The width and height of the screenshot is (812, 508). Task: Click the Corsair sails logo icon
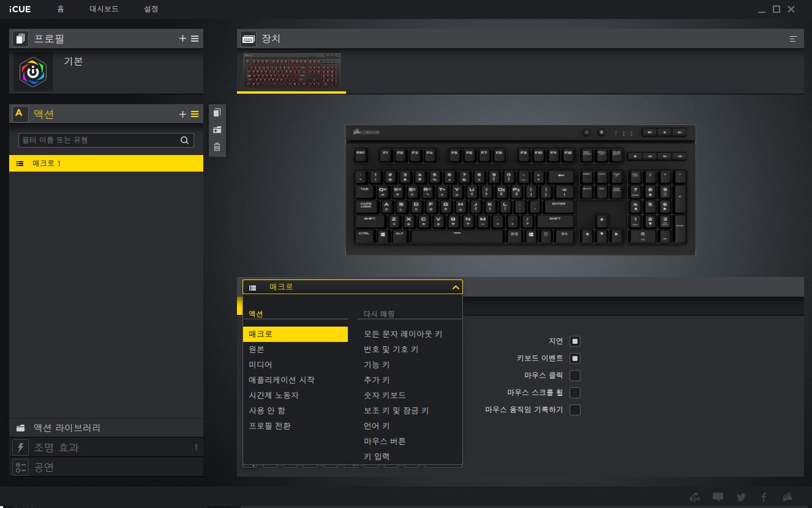pos(788,497)
